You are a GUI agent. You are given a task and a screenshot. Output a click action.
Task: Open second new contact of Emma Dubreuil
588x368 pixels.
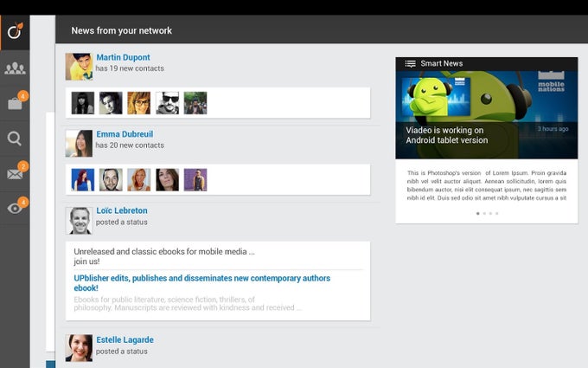pos(111,179)
